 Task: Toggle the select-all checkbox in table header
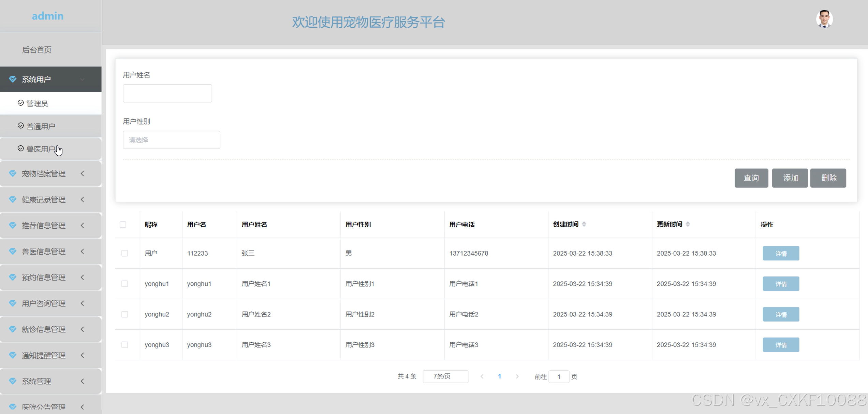123,225
